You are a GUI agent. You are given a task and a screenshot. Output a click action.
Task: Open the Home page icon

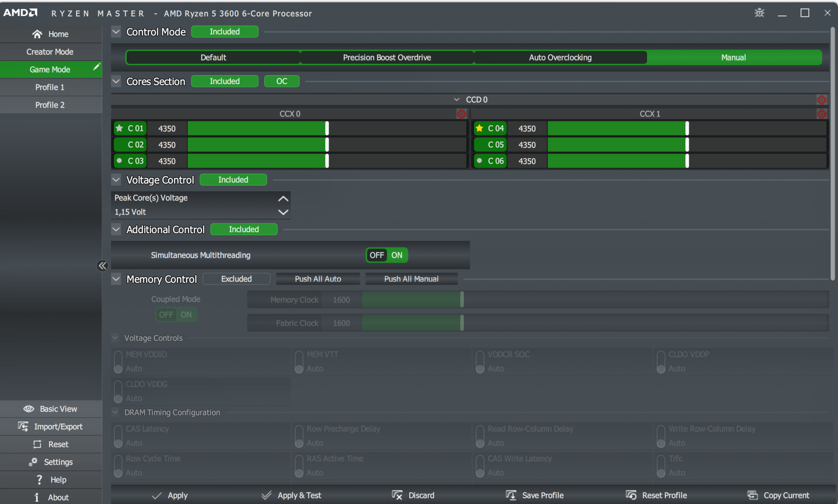[37, 34]
